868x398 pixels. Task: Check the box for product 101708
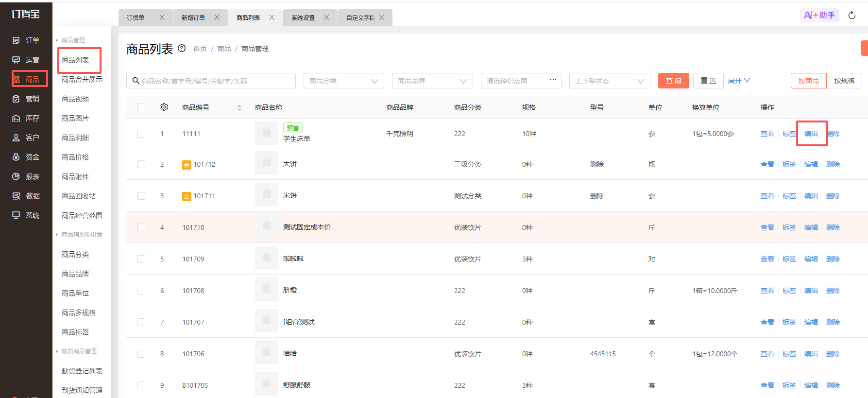(x=141, y=291)
